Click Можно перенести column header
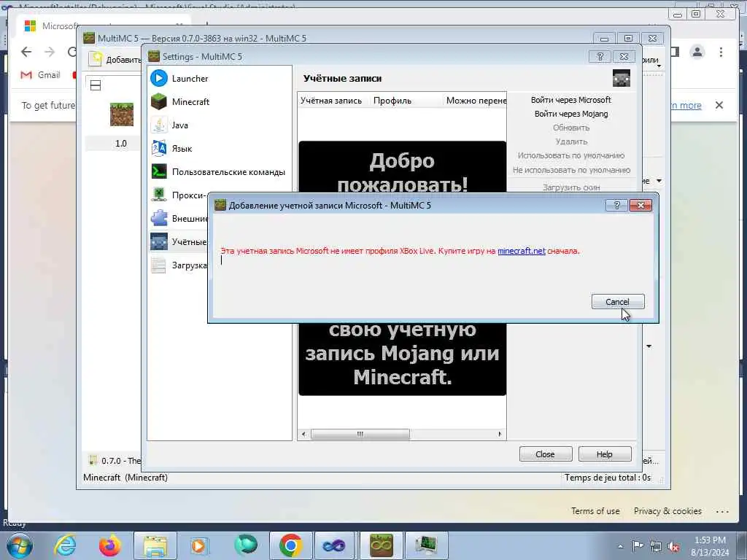The width and height of the screenshot is (747, 560). click(476, 101)
